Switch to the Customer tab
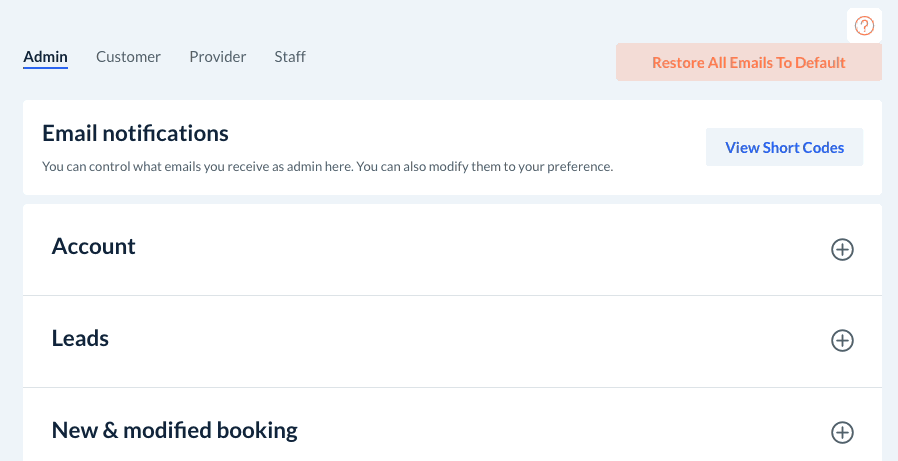The height and width of the screenshot is (461, 898). pyautogui.click(x=128, y=57)
